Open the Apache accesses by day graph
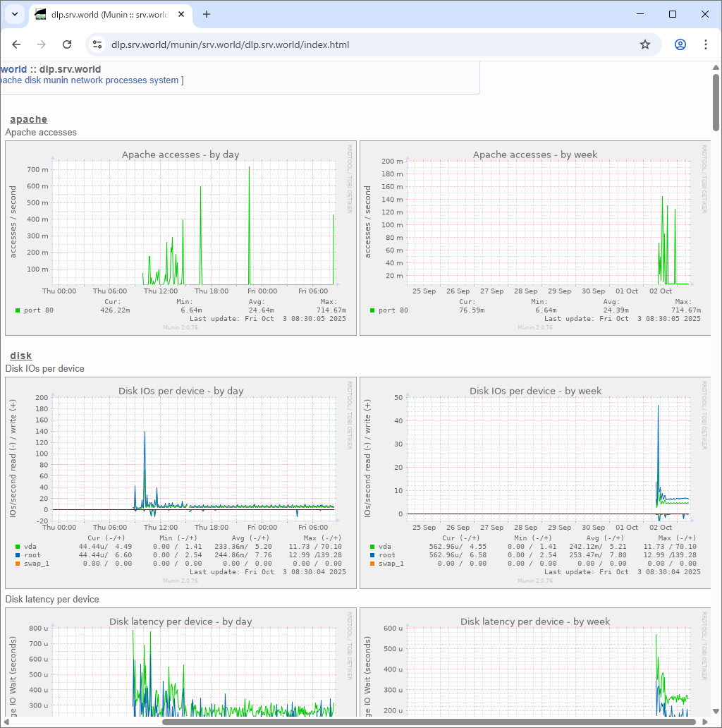The image size is (722, 728). coord(180,238)
